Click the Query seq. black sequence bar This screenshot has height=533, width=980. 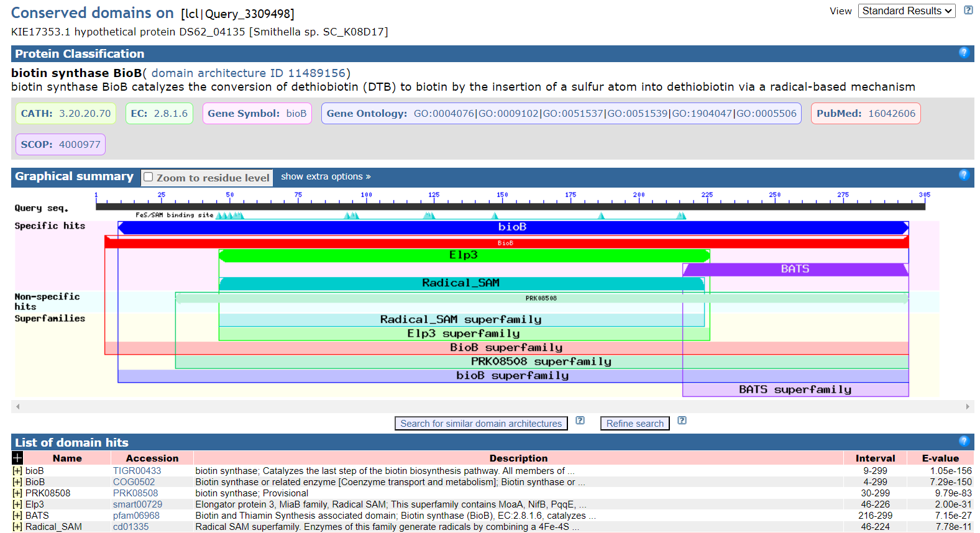[510, 206]
